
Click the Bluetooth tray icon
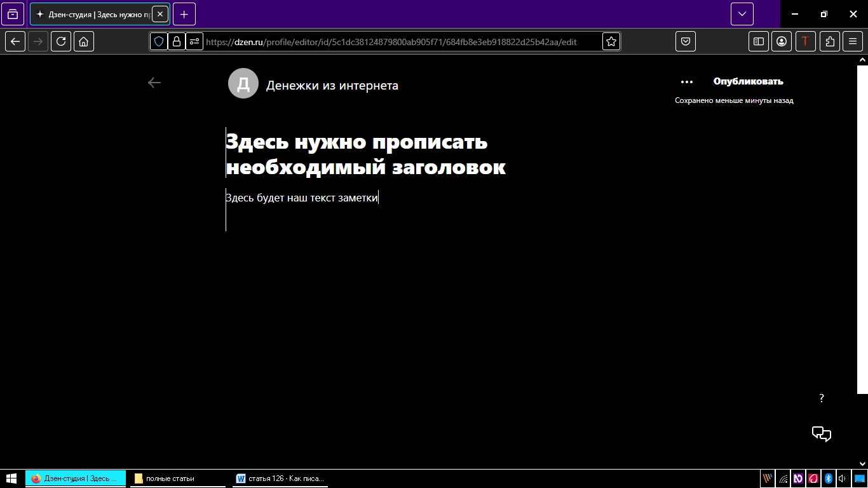tap(828, 478)
